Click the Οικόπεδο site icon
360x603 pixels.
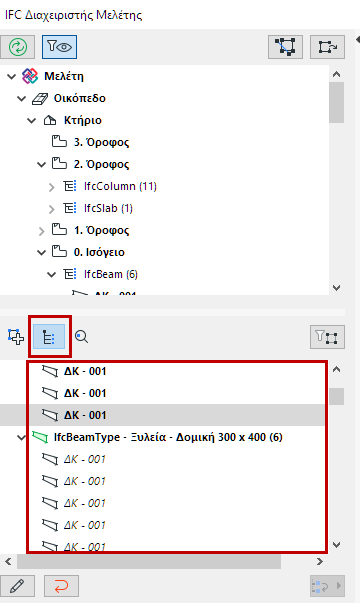tap(40, 99)
